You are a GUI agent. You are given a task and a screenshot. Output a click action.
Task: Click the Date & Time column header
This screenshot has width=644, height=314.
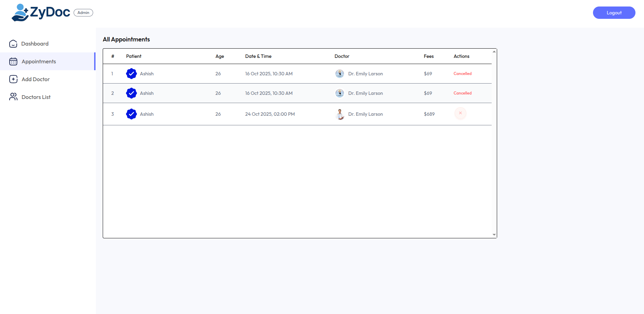point(258,56)
